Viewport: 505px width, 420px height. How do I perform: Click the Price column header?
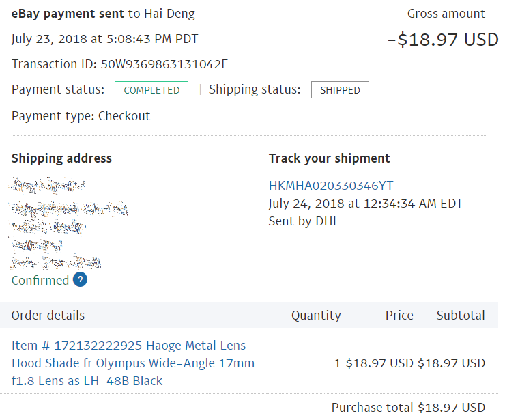[x=399, y=316]
